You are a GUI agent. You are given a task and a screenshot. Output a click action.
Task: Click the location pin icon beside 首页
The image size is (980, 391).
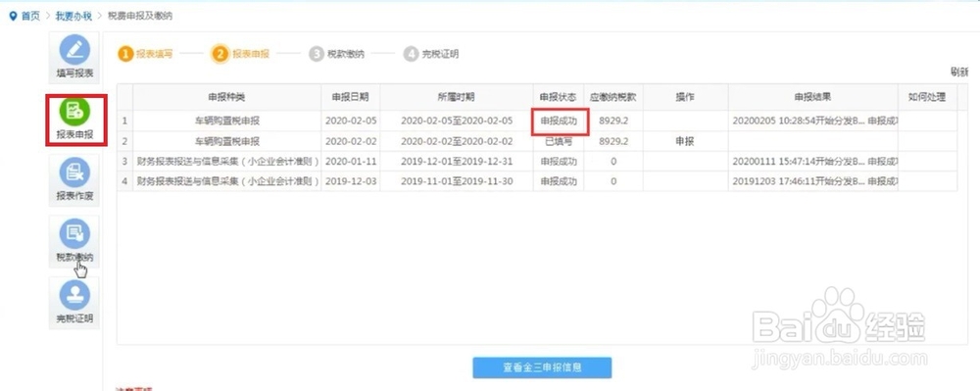pos(13,17)
